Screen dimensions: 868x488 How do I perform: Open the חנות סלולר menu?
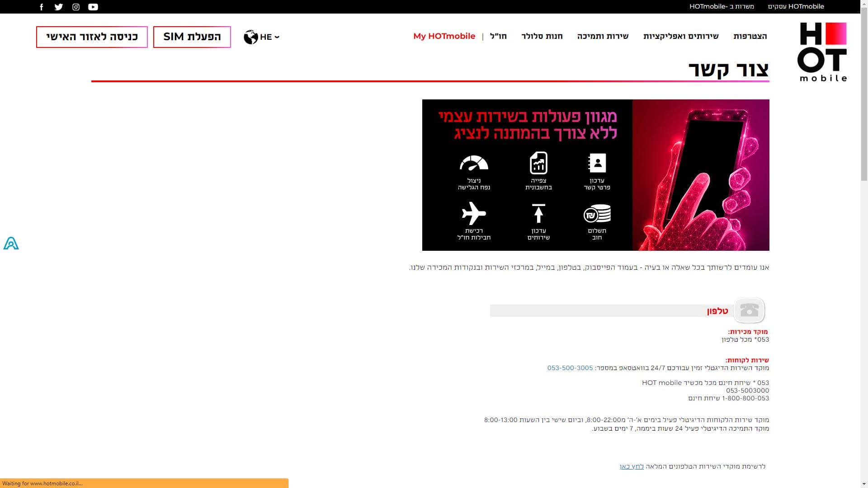coord(542,36)
